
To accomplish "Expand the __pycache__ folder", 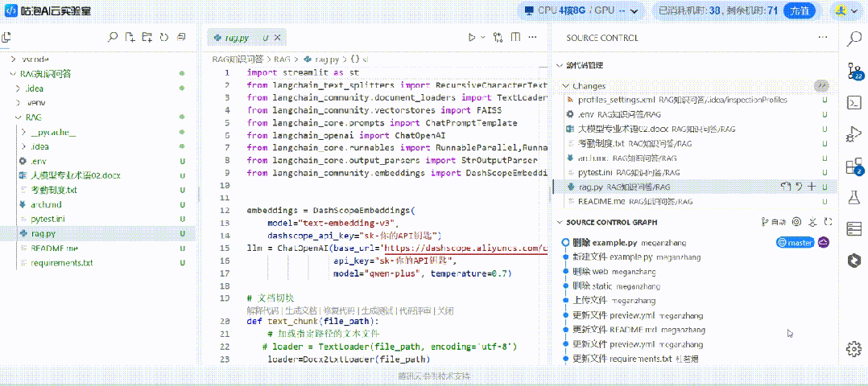I will [x=53, y=132].
